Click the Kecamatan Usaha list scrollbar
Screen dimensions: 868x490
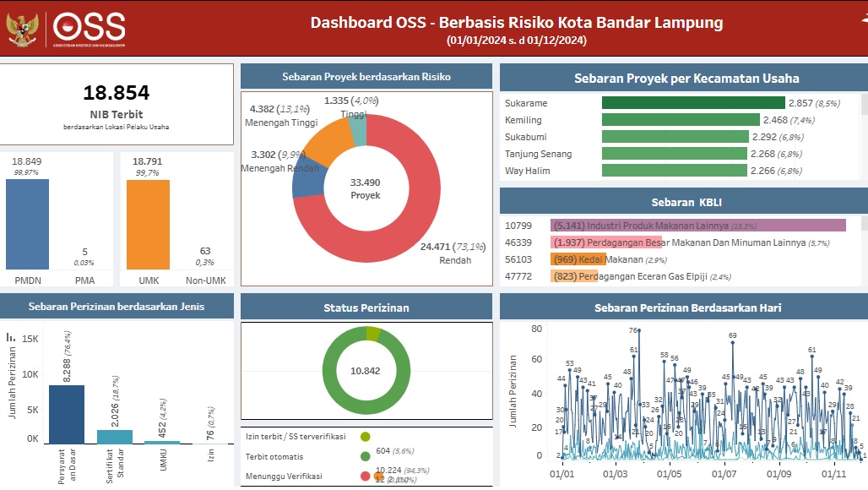click(x=863, y=104)
